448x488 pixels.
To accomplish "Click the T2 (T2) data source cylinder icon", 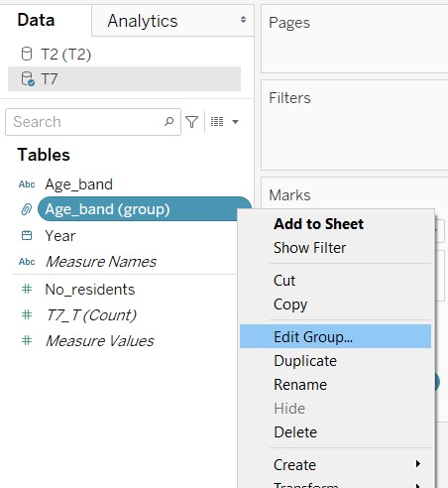I will click(27, 54).
